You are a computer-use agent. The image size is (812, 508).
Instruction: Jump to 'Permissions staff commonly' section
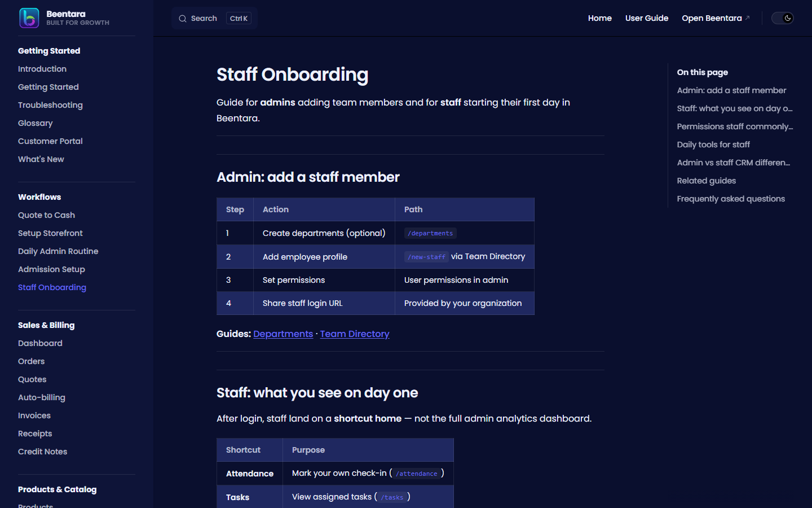[x=735, y=126]
